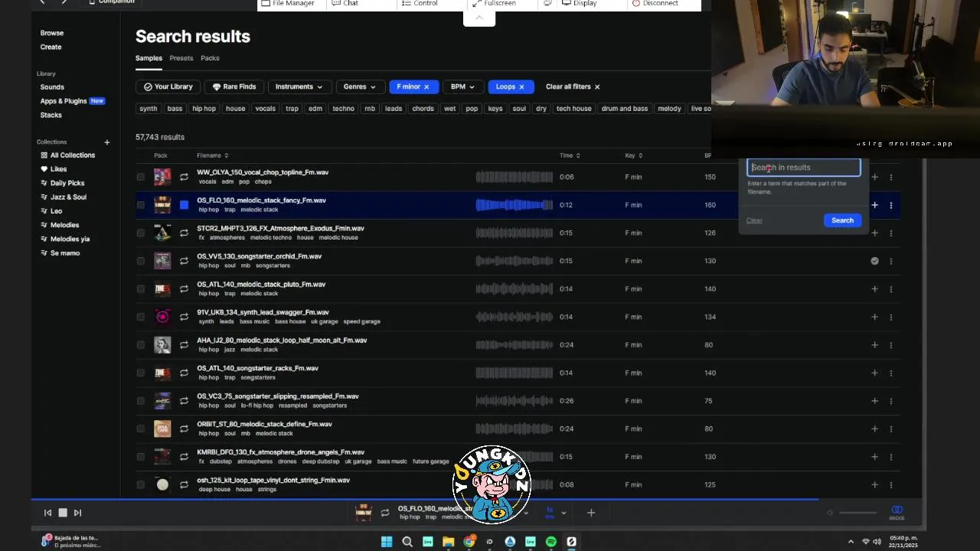This screenshot has height=551, width=980.
Task: Click loop icon for OS_VC3_75_songstarter_slipping_resampled
Action: click(x=184, y=401)
